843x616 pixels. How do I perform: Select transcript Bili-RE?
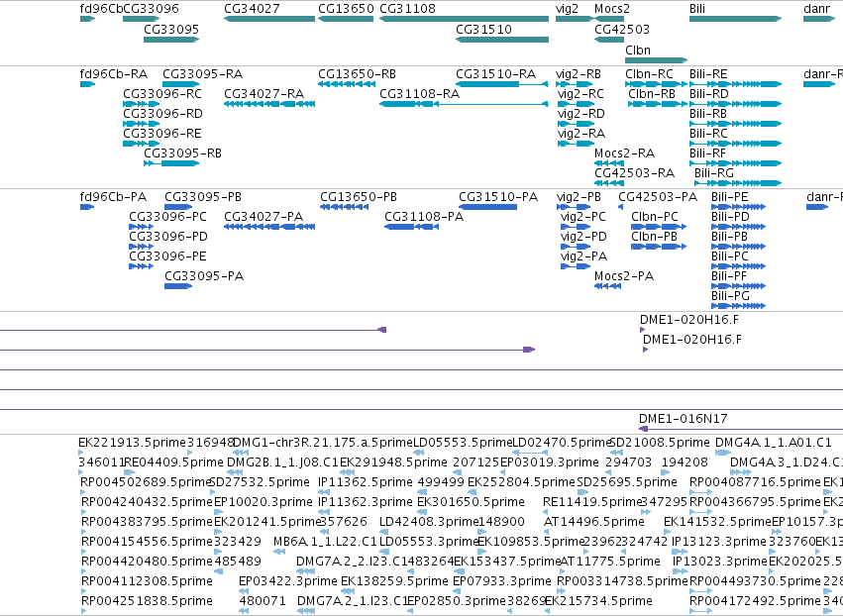[x=708, y=74]
